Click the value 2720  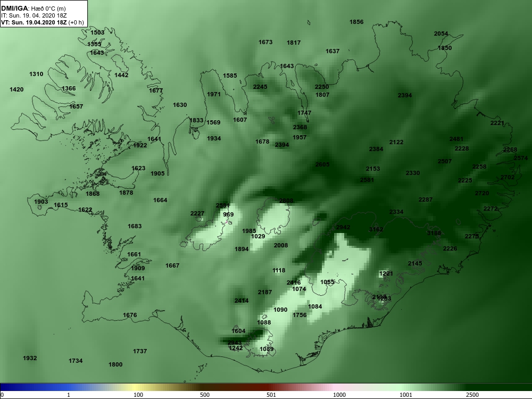pos(482,194)
